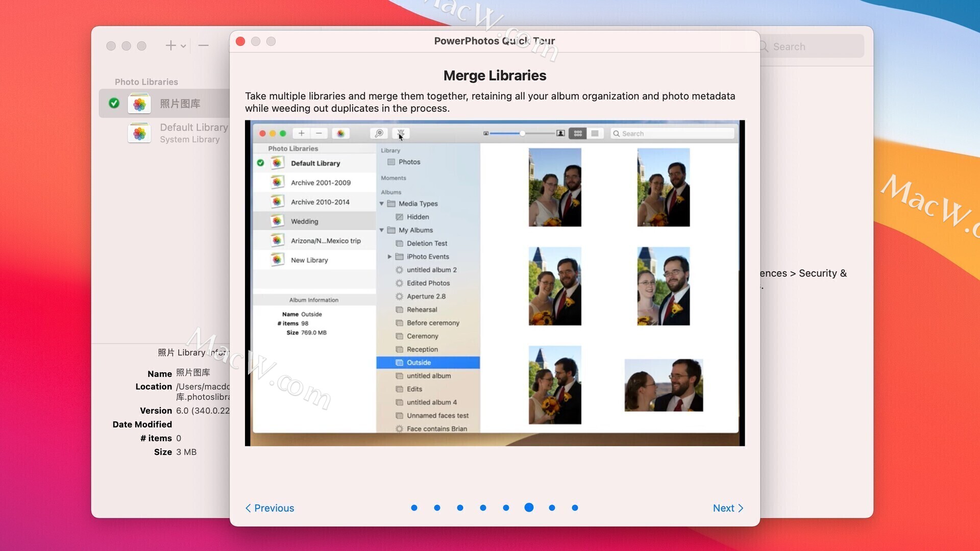Select the Hidden album in tour screenshot
Screen dimensions: 980x551
pyautogui.click(x=428, y=217)
